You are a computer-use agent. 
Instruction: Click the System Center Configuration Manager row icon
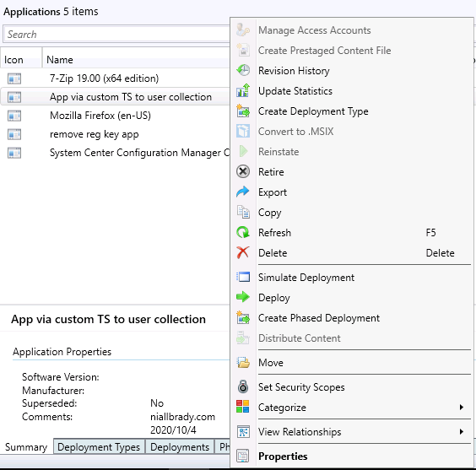[14, 153]
